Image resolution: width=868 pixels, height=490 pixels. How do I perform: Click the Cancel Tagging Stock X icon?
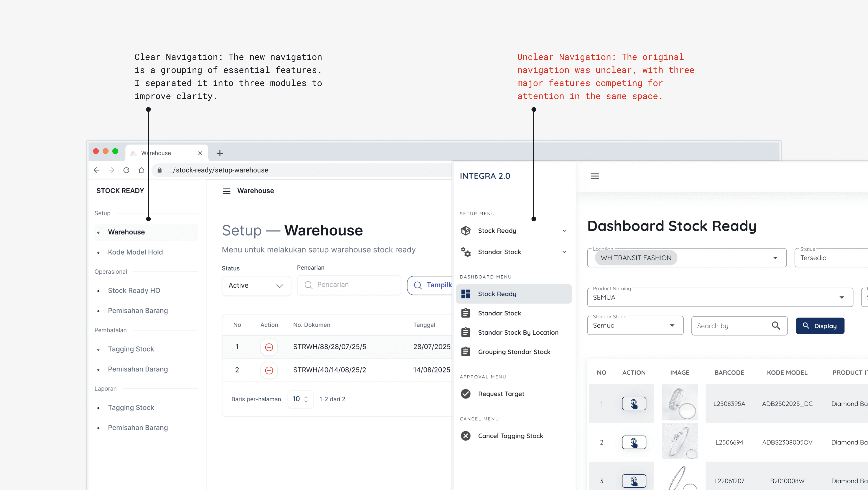[466, 436]
